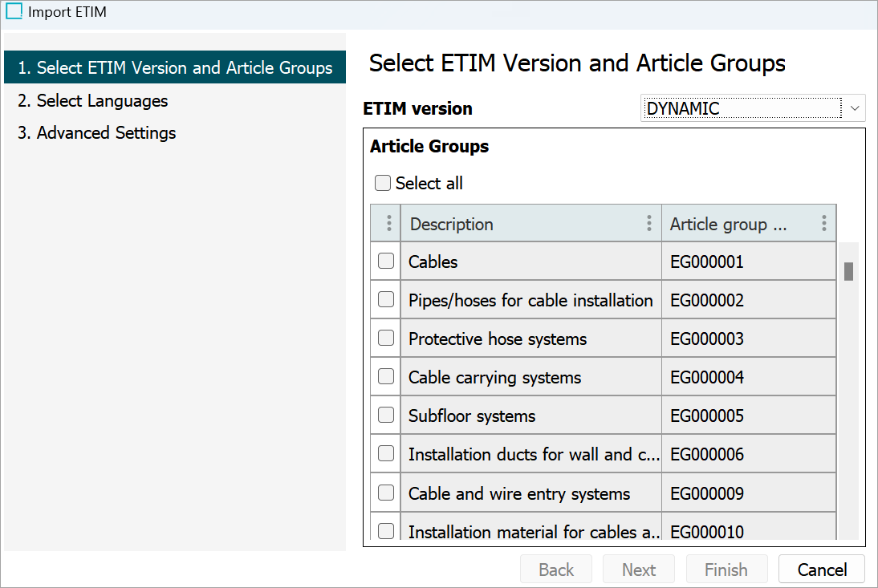Tick the Cable carrying systems checkbox
Image resolution: width=878 pixels, height=588 pixels.
point(386,376)
